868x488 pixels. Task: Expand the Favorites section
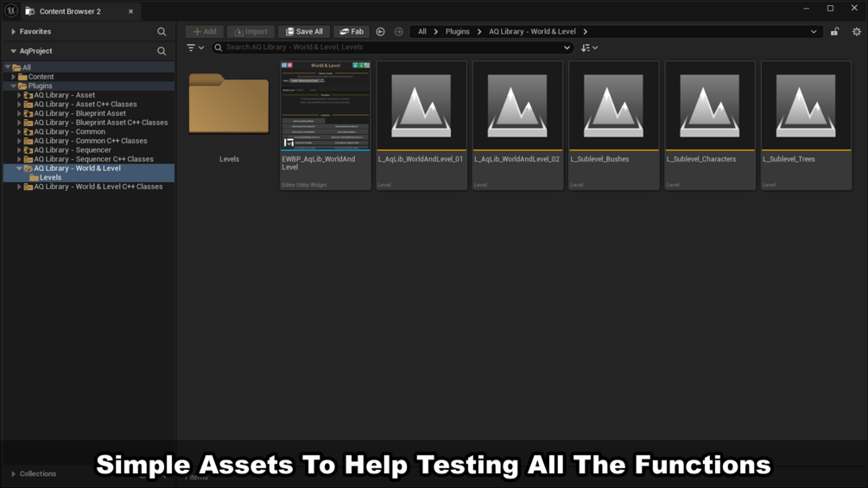(x=13, y=32)
